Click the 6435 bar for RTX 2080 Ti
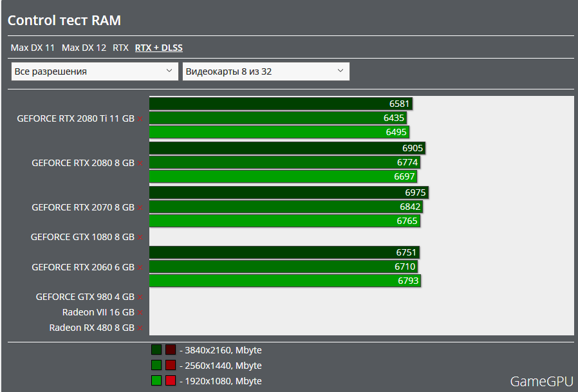 [x=277, y=118]
